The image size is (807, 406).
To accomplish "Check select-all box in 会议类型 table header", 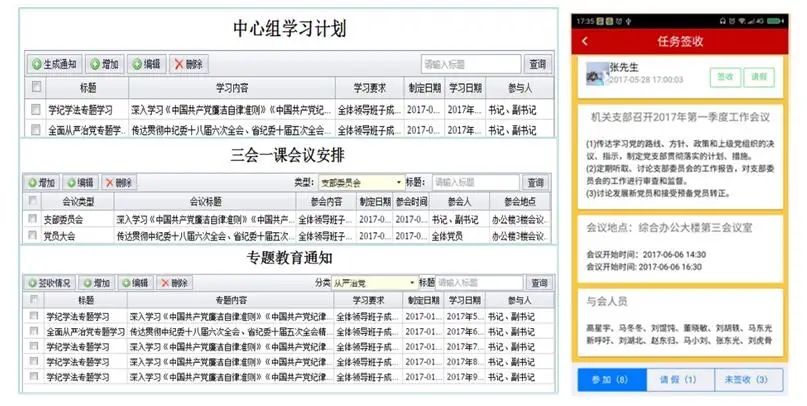I will pyautogui.click(x=33, y=201).
